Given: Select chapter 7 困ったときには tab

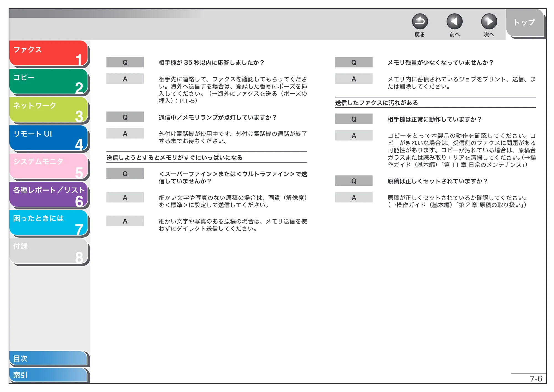Looking at the screenshot, I should (x=49, y=223).
